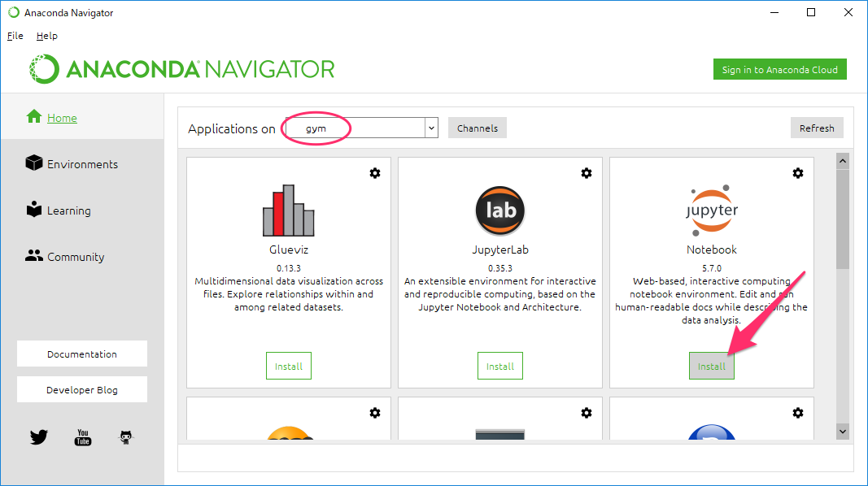Switch to the Community tab

tap(82, 256)
